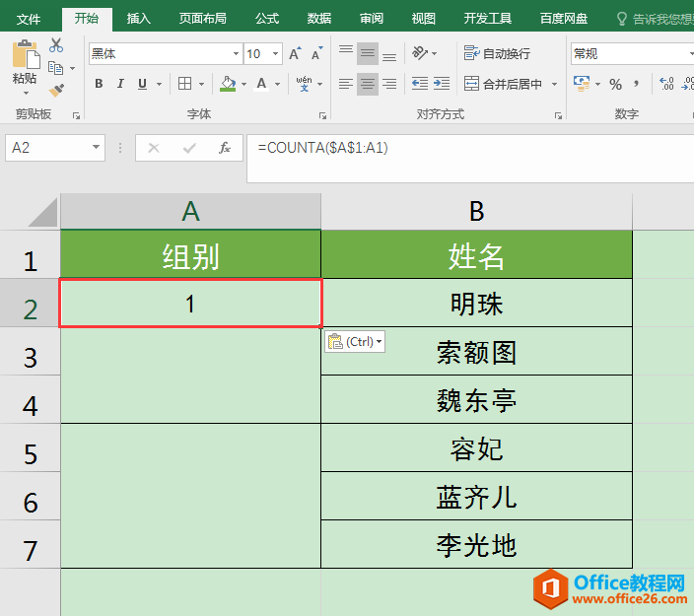Screen dimensions: 694x616
Task: Open the clipboard pane launcher
Action: point(76,115)
